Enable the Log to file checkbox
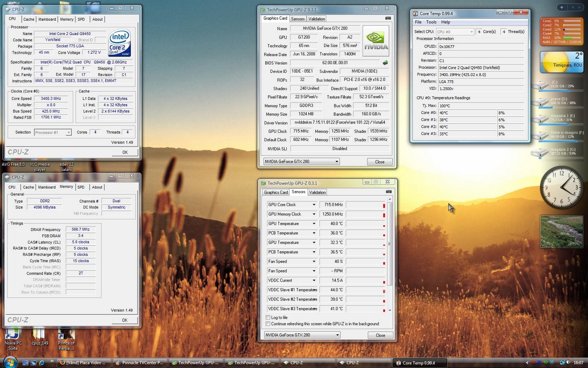This screenshot has height=368, width=588. (x=268, y=317)
